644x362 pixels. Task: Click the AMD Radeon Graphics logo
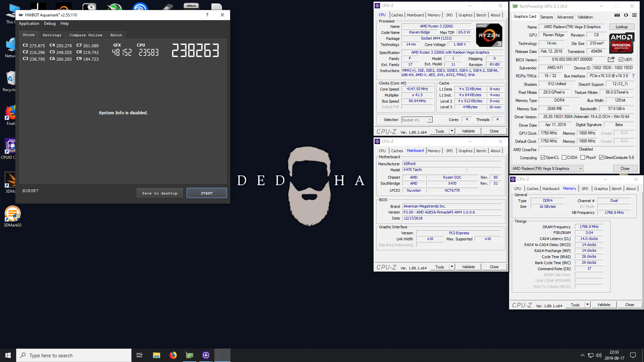coord(622,43)
